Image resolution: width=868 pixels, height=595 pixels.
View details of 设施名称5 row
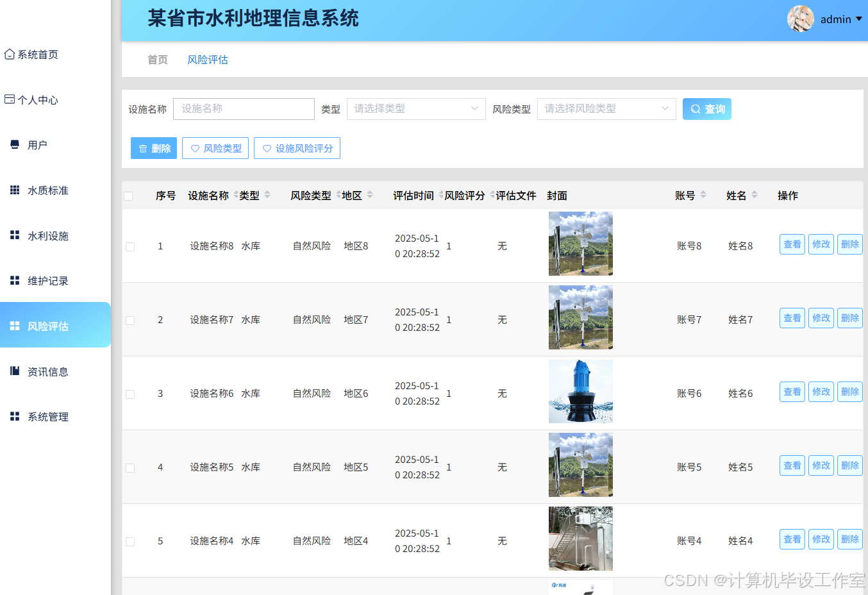[x=792, y=465]
